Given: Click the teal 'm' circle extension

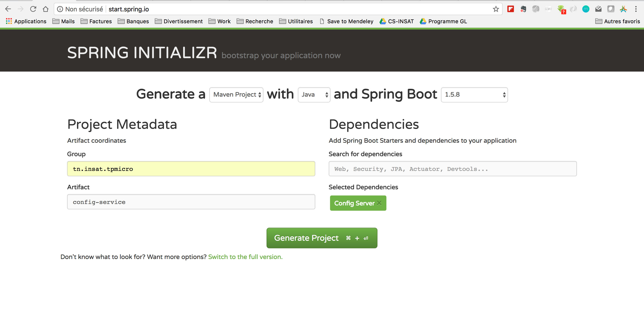Looking at the screenshot, I should click(586, 9).
